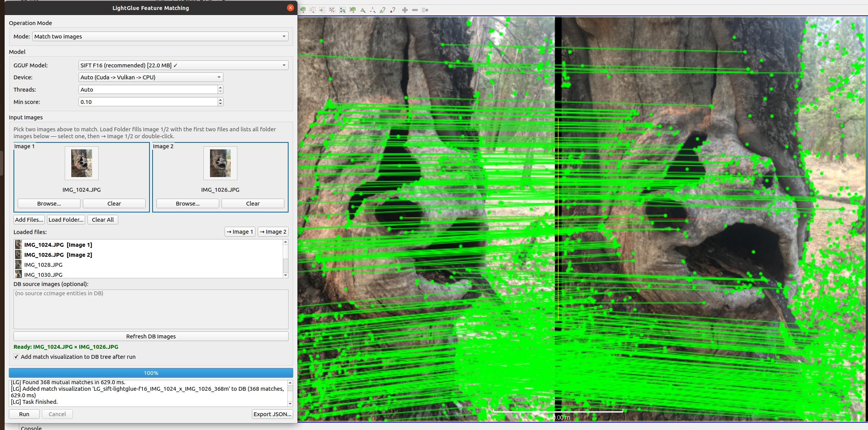Click the Export JSON button
Image resolution: width=868 pixels, height=430 pixels.
click(272, 414)
